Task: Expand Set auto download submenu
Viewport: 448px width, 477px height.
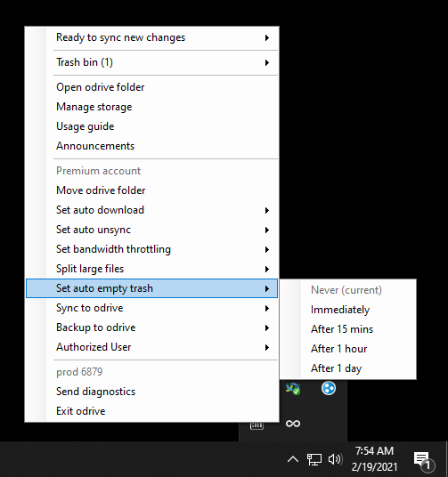Action: click(x=151, y=210)
